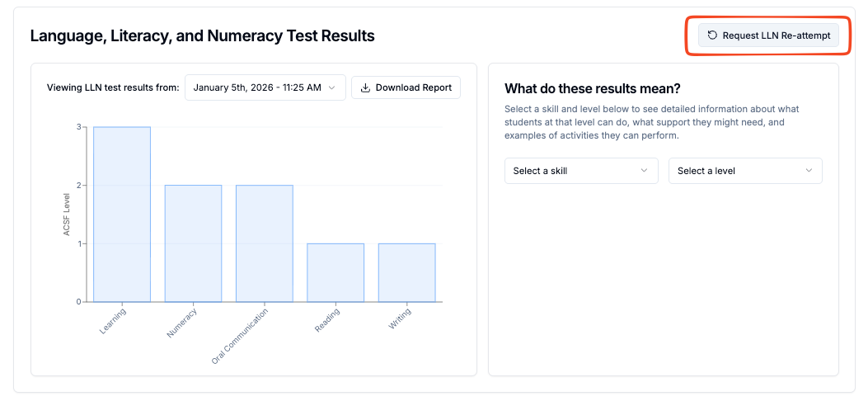Click the Oral Communication axis label
This screenshot has height=401, width=868.
240,336
